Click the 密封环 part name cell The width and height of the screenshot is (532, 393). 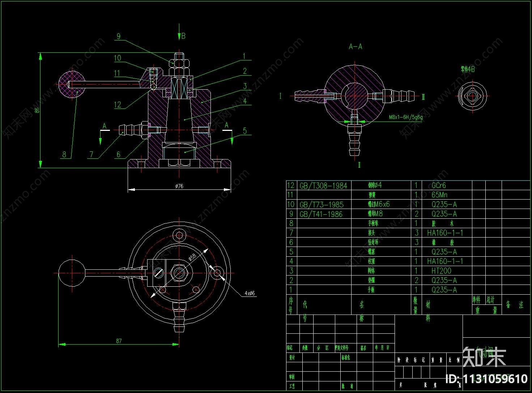pyautogui.click(x=373, y=242)
